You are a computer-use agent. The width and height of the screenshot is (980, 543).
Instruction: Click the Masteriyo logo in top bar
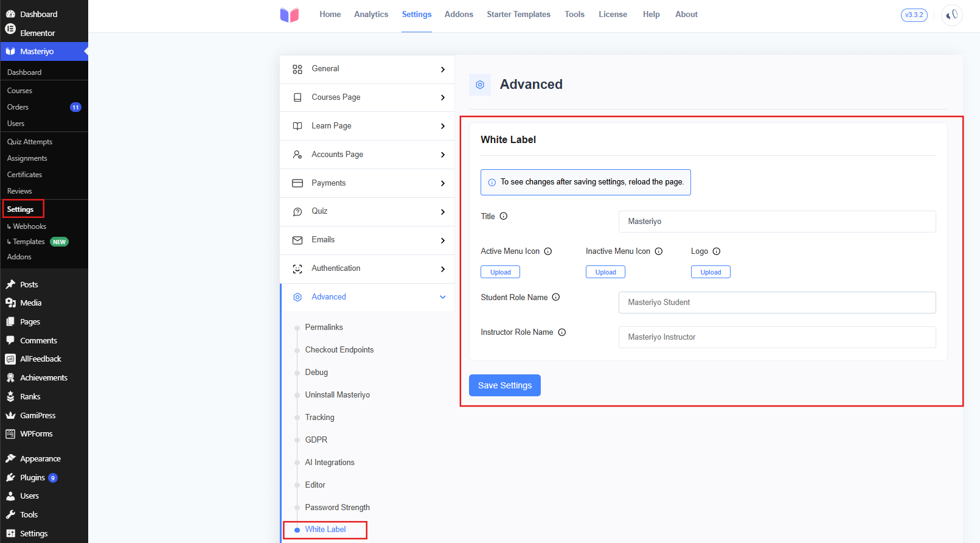click(x=290, y=15)
